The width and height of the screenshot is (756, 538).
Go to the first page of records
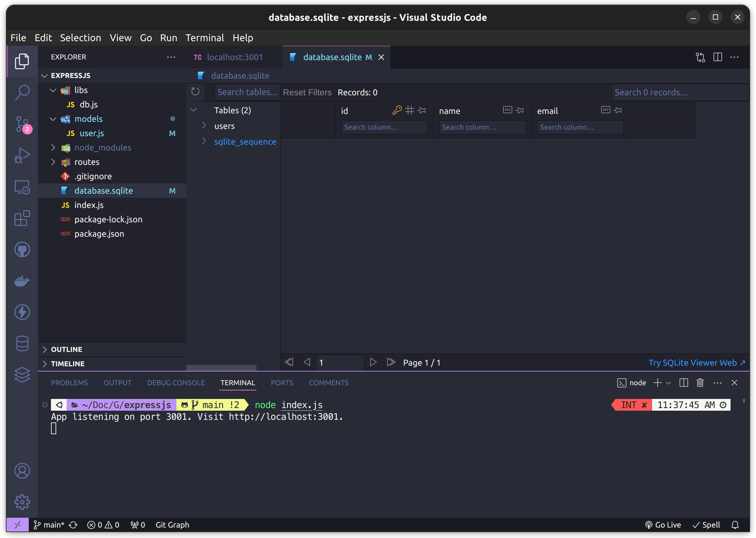pos(289,362)
